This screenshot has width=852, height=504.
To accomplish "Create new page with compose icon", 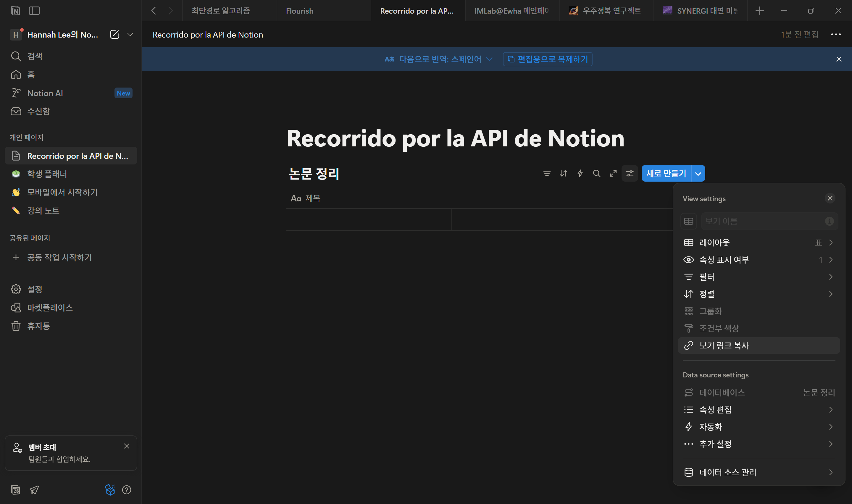I will coord(115,34).
